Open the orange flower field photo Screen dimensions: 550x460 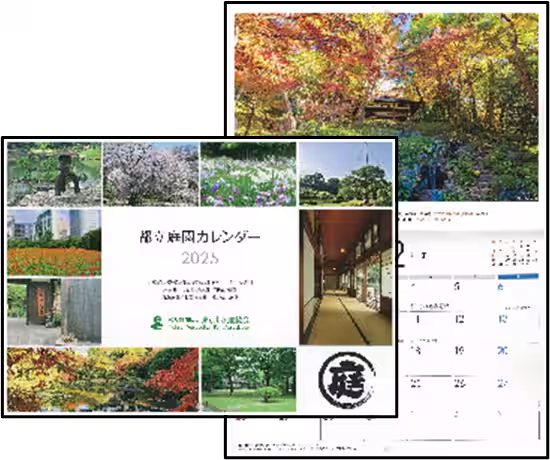coord(54,242)
